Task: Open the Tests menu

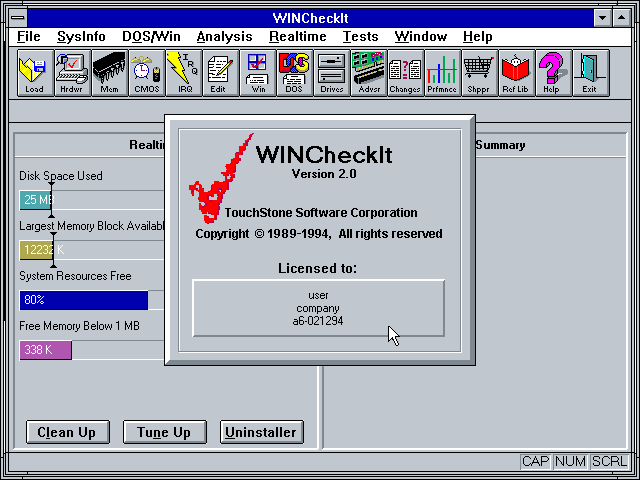Action: coord(360,37)
